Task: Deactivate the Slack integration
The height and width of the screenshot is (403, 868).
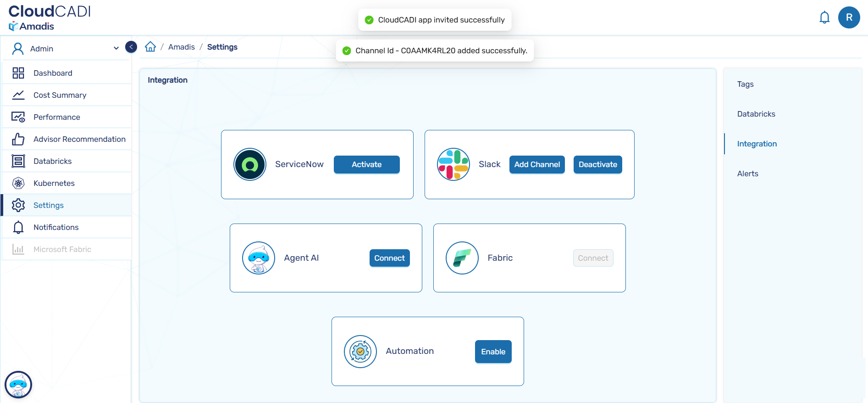Action: tap(597, 164)
